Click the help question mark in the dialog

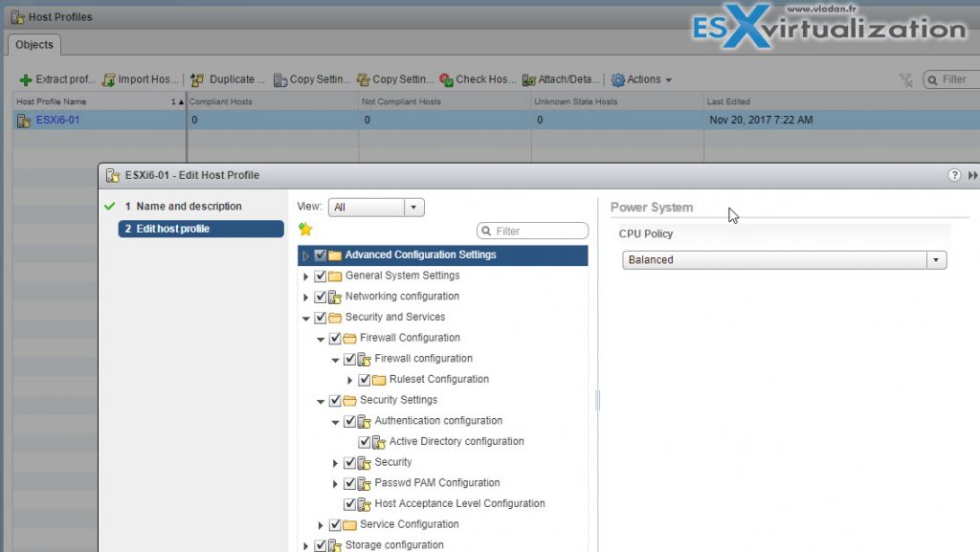point(954,175)
